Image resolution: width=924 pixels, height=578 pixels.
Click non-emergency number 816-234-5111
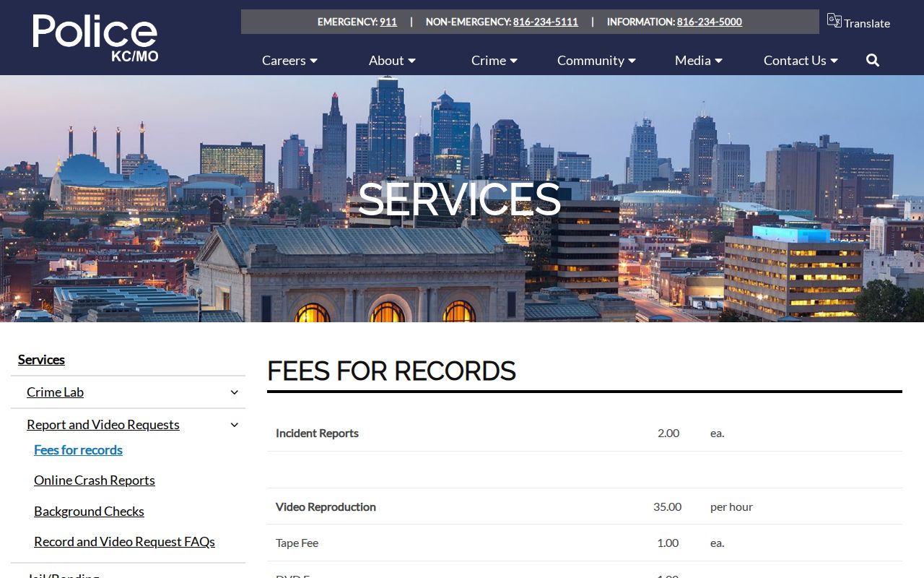tap(546, 22)
